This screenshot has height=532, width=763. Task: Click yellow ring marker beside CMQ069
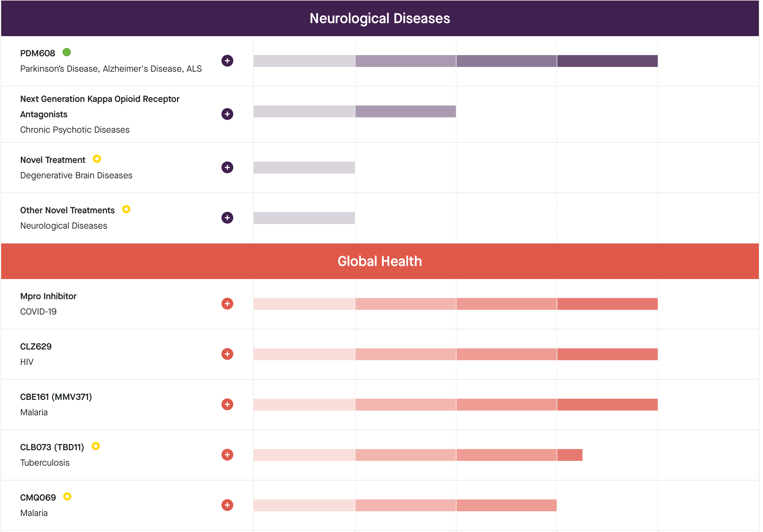click(67, 496)
